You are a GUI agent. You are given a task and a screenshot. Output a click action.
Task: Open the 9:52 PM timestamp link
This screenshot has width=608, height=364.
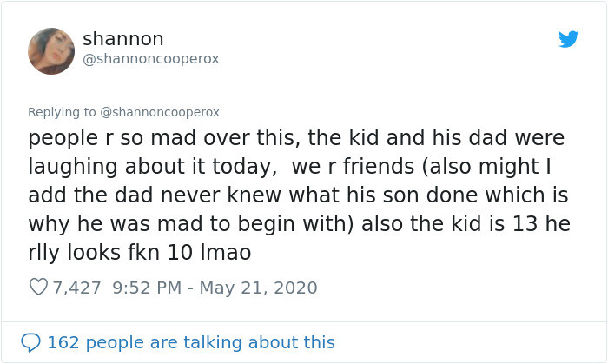(x=148, y=288)
